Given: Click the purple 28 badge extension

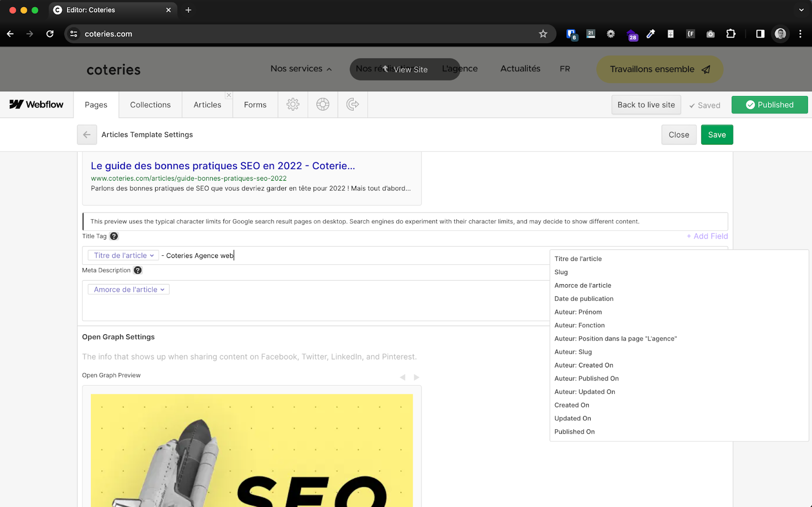Looking at the screenshot, I should coord(632,35).
